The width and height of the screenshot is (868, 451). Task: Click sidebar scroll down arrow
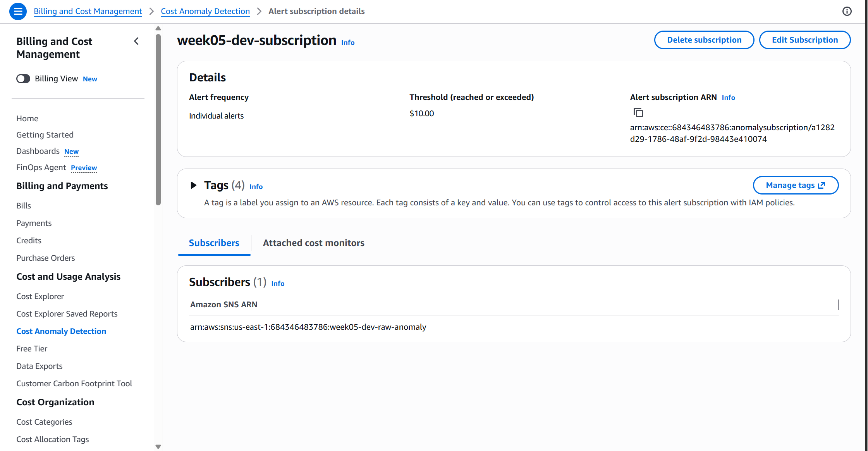click(x=158, y=447)
